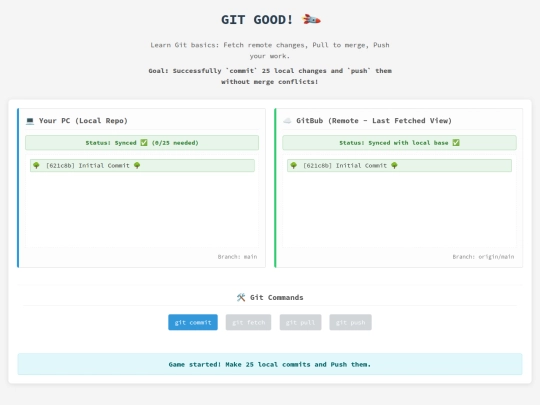Viewport: 540px width, 405px height.
Task: Click the Synced with local base status bar
Action: (x=399, y=143)
